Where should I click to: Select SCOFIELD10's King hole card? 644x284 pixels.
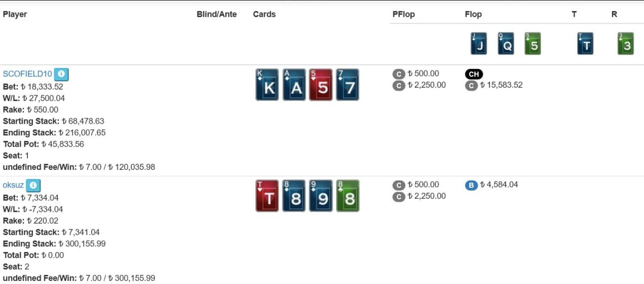click(268, 85)
